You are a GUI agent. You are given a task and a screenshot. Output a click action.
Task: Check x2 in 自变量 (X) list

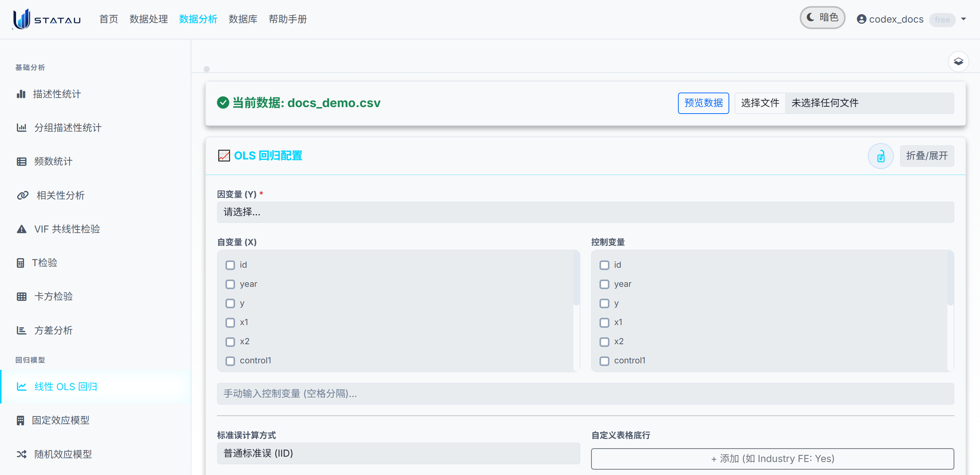pos(230,342)
